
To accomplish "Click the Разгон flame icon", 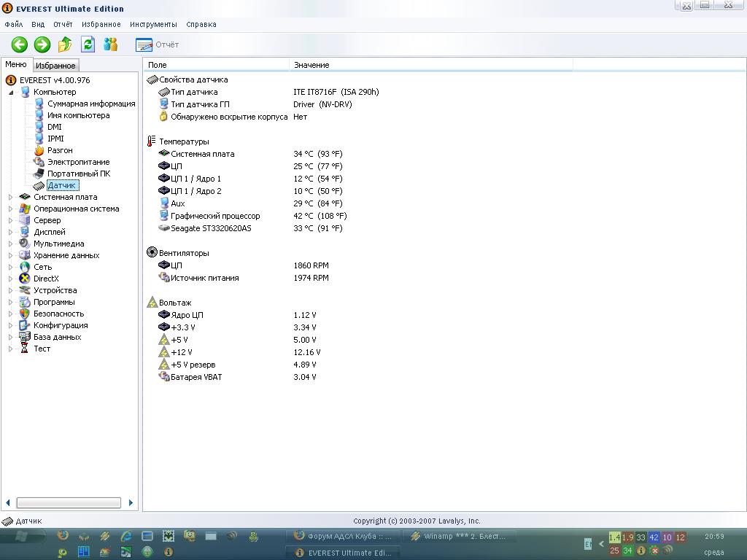I will click(39, 150).
